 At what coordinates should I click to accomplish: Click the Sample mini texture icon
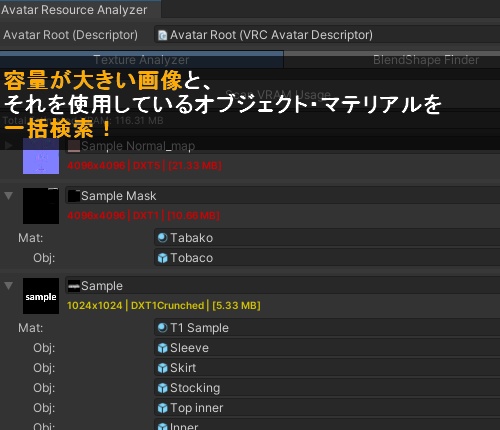point(74,286)
